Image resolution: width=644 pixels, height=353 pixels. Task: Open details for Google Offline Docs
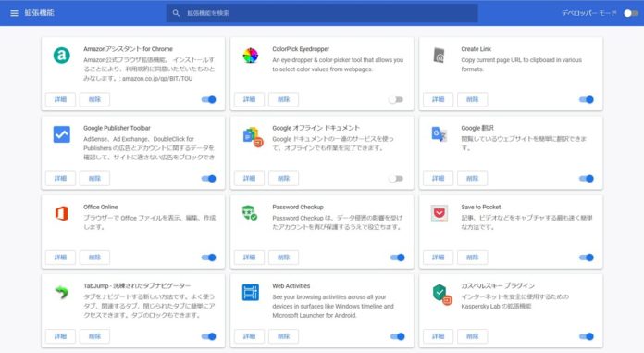[x=249, y=178]
